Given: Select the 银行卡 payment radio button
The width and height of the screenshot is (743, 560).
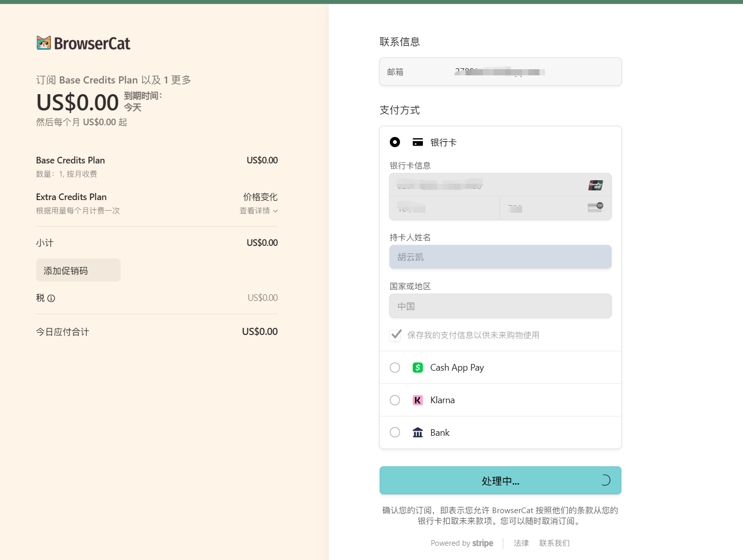Looking at the screenshot, I should point(395,142).
